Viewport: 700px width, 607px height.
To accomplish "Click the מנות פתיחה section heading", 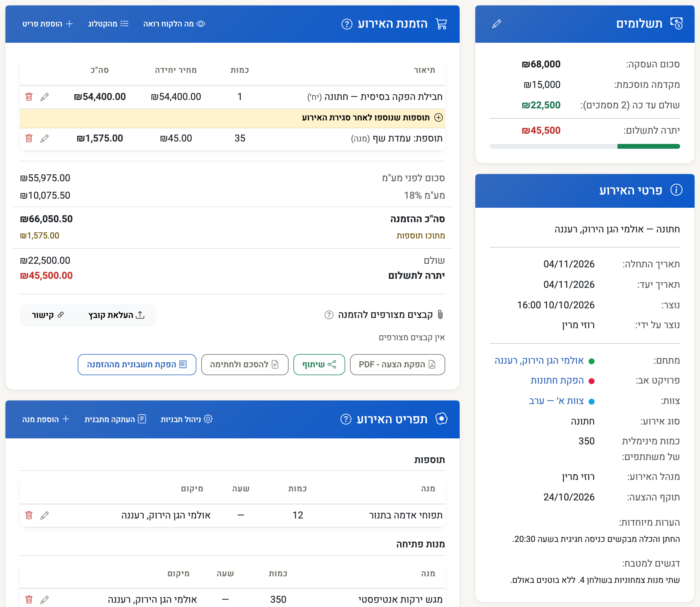I will (x=420, y=544).
